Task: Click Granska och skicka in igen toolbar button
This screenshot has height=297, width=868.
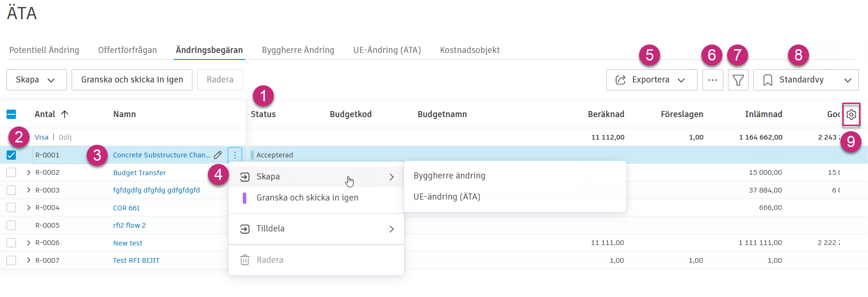Action: [132, 80]
